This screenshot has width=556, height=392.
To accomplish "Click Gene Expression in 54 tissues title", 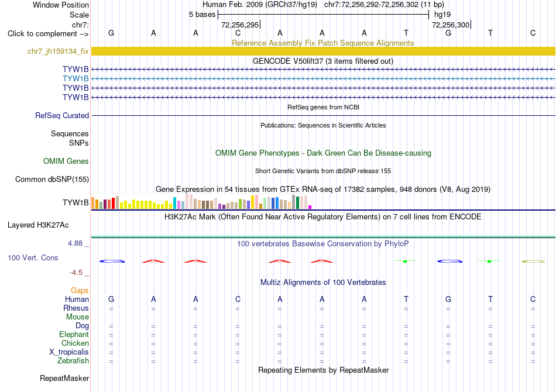I will 323,189.
